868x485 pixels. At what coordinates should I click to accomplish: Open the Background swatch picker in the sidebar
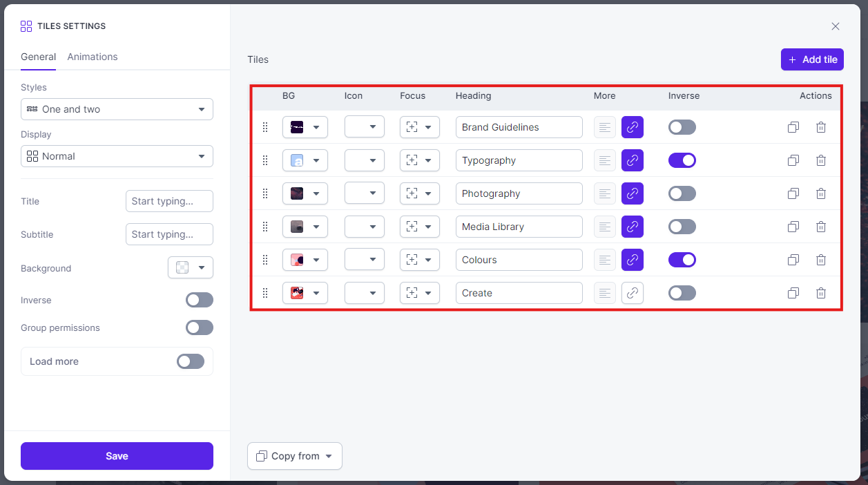tap(190, 267)
